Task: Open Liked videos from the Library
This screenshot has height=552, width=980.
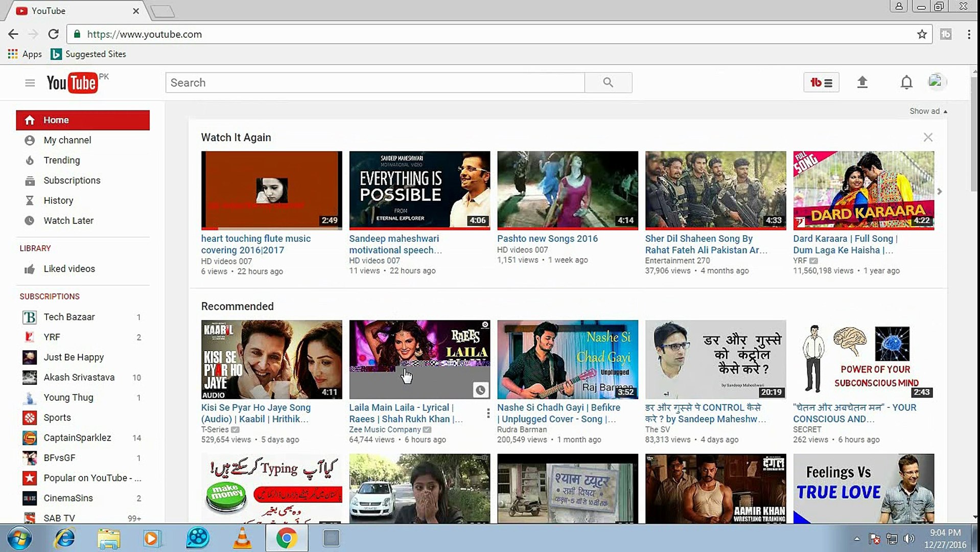Action: 69,268
